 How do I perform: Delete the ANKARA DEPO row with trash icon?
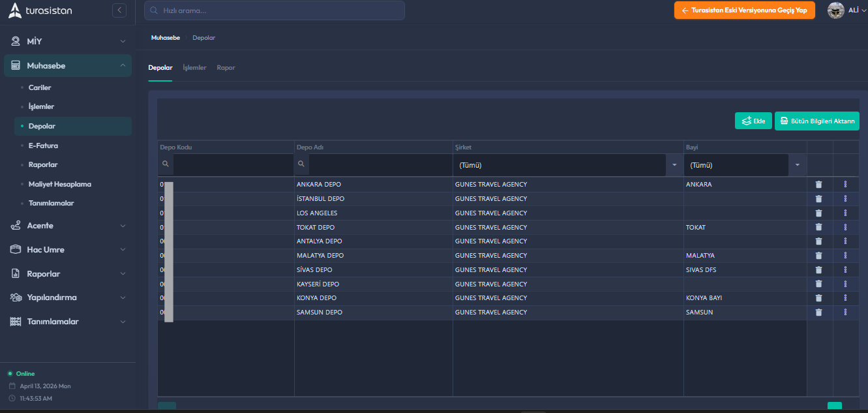(819, 185)
